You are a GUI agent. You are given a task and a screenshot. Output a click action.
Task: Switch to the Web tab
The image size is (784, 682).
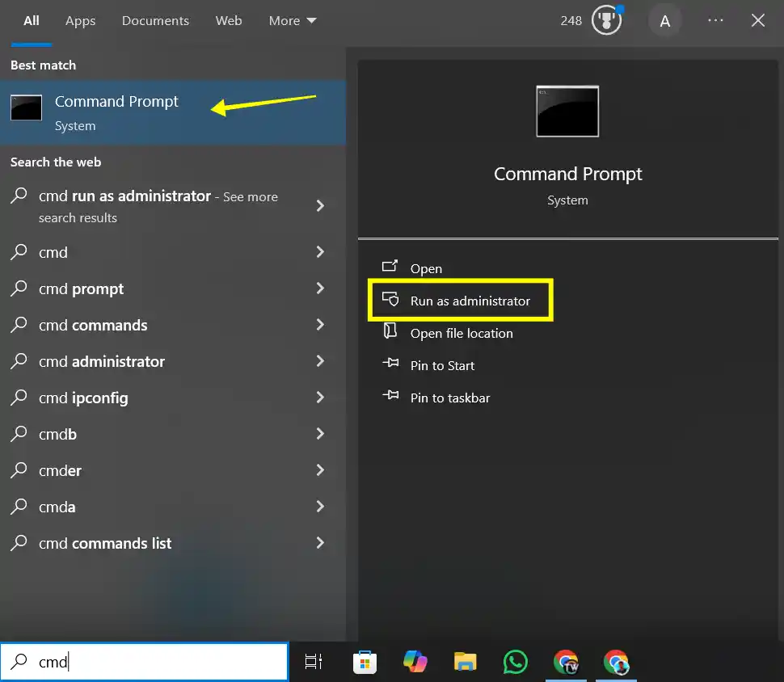click(229, 20)
